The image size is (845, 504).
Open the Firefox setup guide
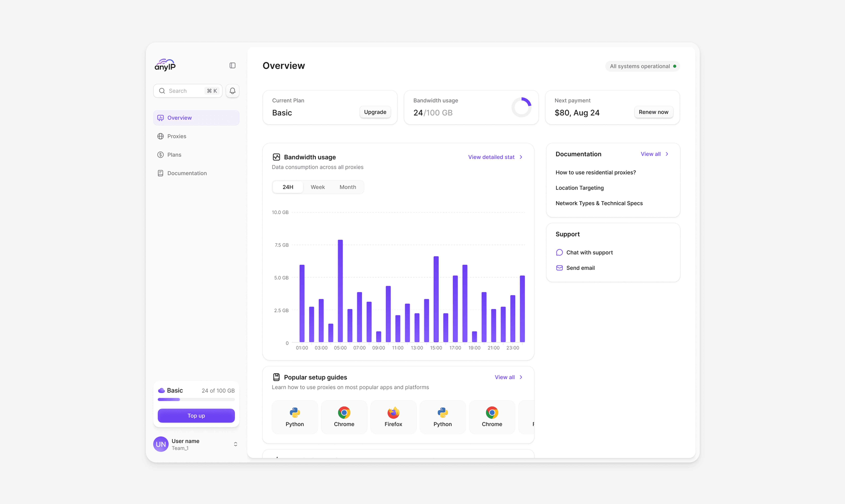[393, 417]
